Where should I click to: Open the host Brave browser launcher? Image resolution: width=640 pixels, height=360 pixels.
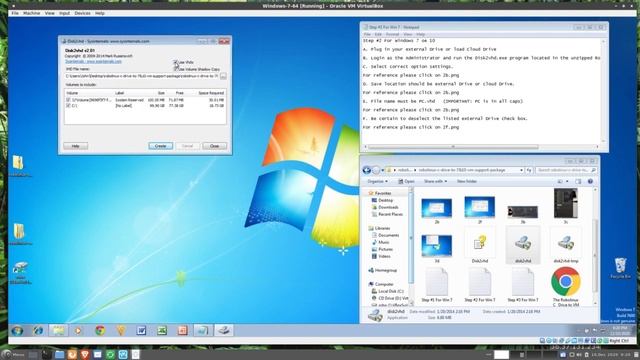click(85, 354)
